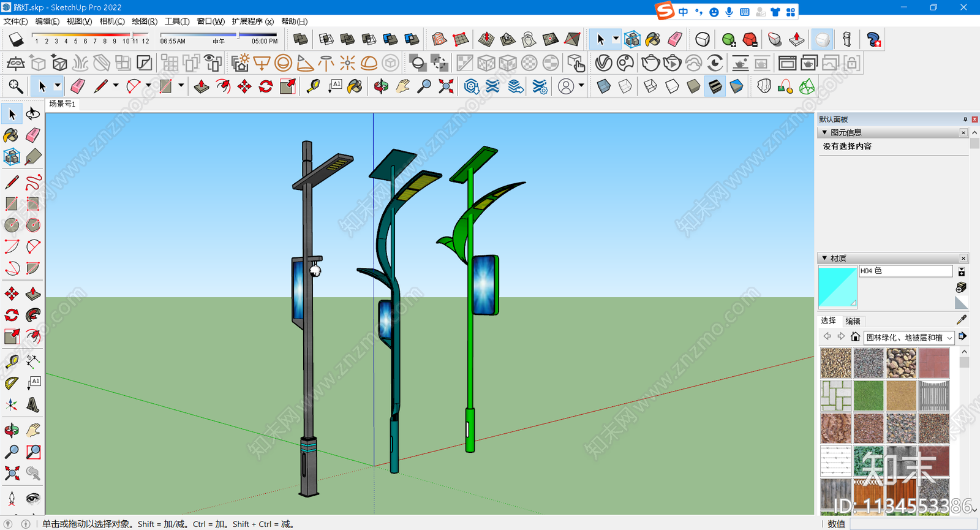The image size is (980, 530).
Task: Activate the Zoom Window tool in left toolbar
Action: [33, 452]
